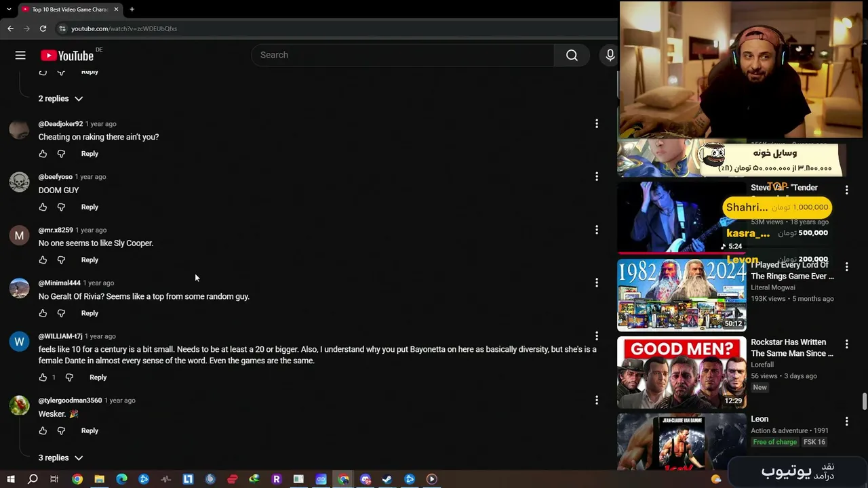Reply to the Cheating on raking comment
This screenshot has width=868, height=488.
pyautogui.click(x=90, y=154)
